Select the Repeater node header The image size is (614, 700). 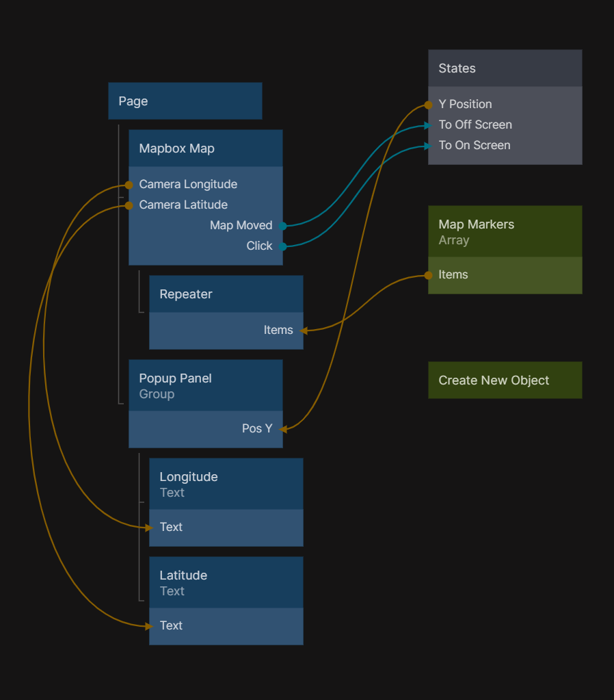(226, 294)
